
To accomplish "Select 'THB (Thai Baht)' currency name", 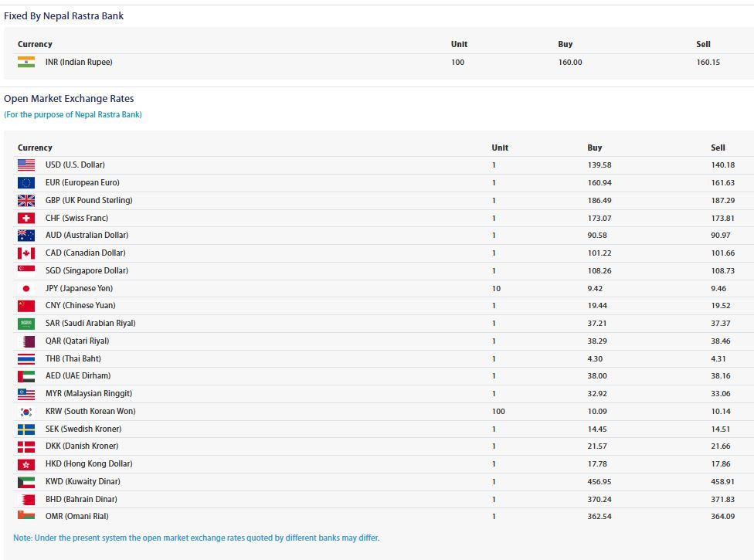I will click(73, 358).
